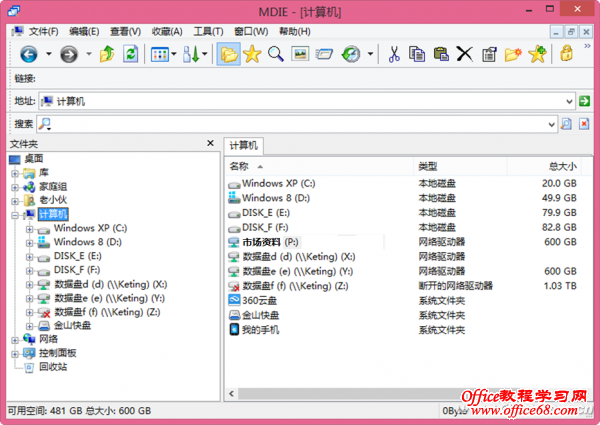The image size is (600, 425).
Task: Expand the 控制面板 tree node
Action: [15, 354]
